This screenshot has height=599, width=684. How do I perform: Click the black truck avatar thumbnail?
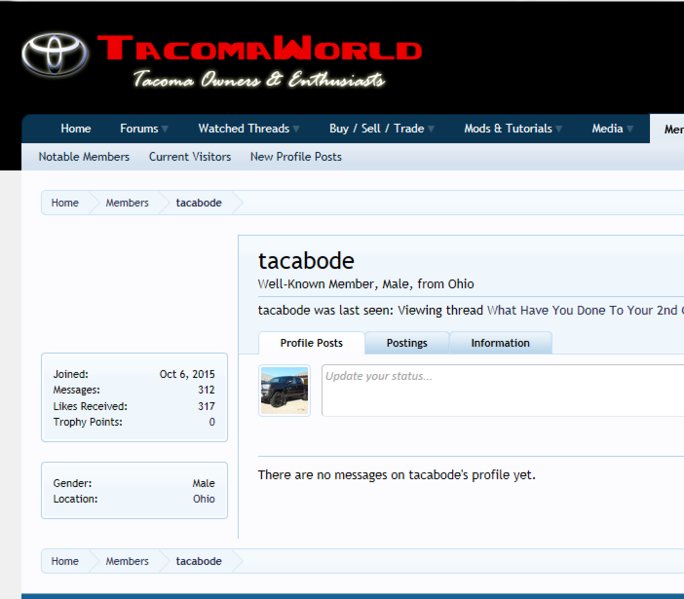pyautogui.click(x=284, y=390)
